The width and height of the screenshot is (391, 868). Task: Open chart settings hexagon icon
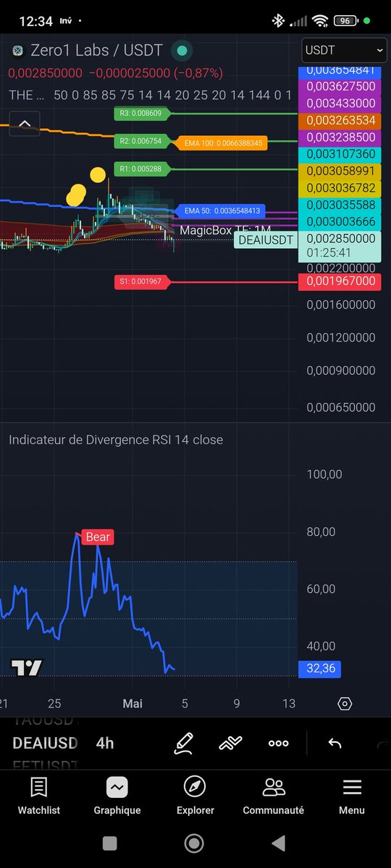345,704
